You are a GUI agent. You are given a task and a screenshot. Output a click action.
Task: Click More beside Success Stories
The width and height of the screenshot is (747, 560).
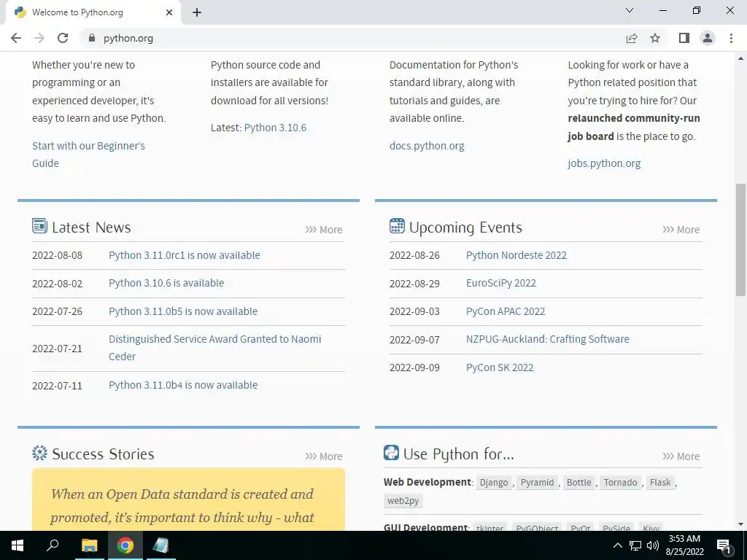324,456
